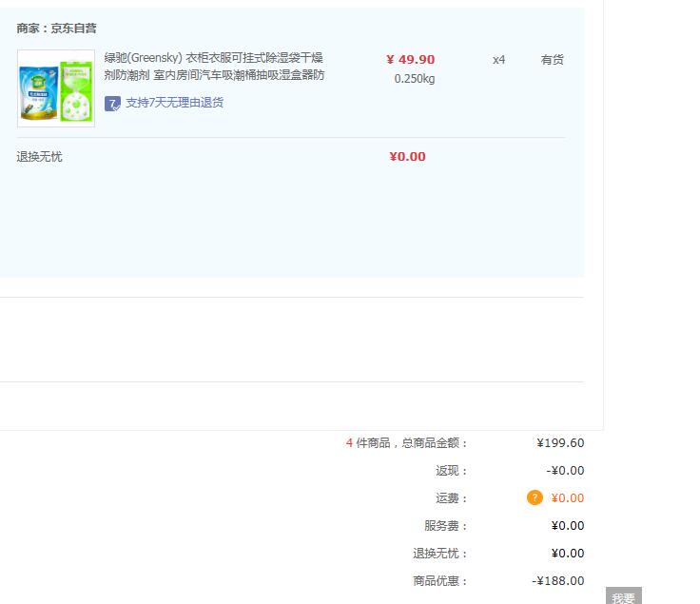Click the 支持7天无理由退货 link
Screen dimensions: 700x604
pos(175,103)
